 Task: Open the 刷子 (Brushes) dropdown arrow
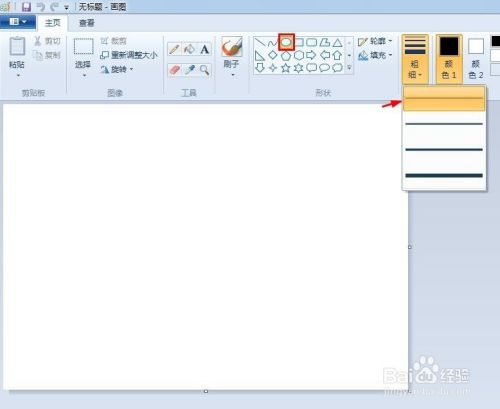(x=233, y=75)
